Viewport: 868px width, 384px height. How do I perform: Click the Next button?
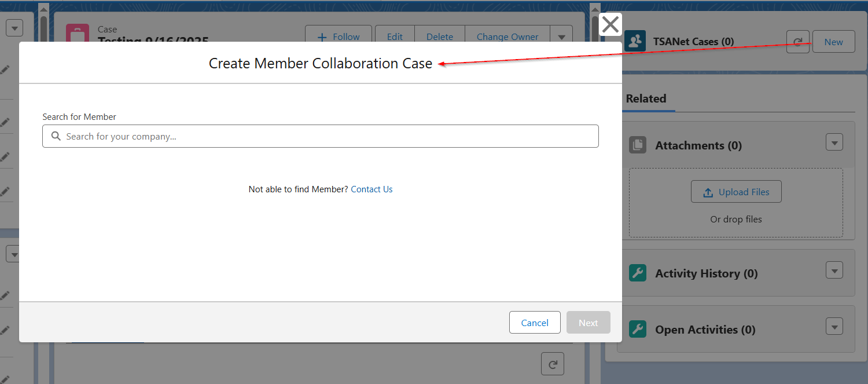588,323
